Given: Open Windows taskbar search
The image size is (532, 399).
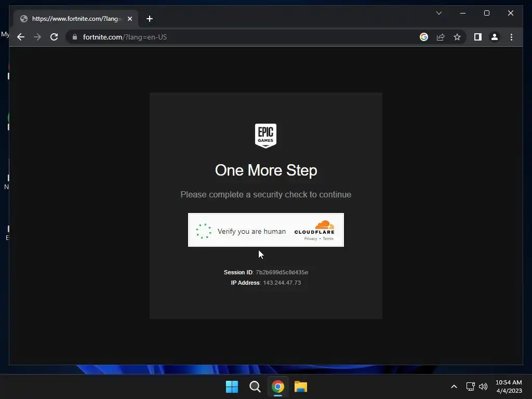Looking at the screenshot, I should [x=255, y=387].
